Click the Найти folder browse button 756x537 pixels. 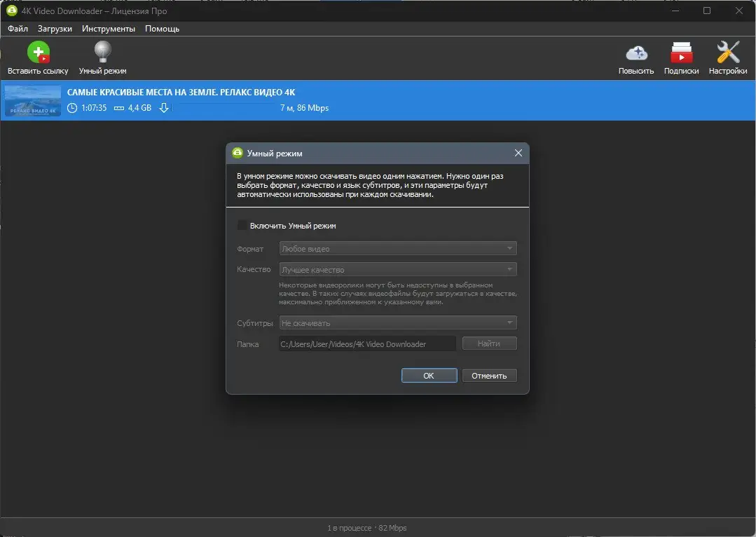489,344
